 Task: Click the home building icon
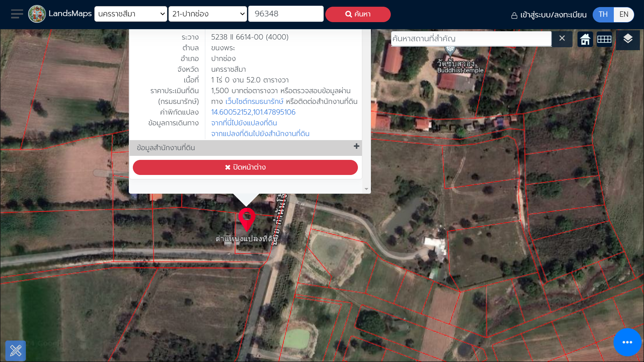point(585,39)
